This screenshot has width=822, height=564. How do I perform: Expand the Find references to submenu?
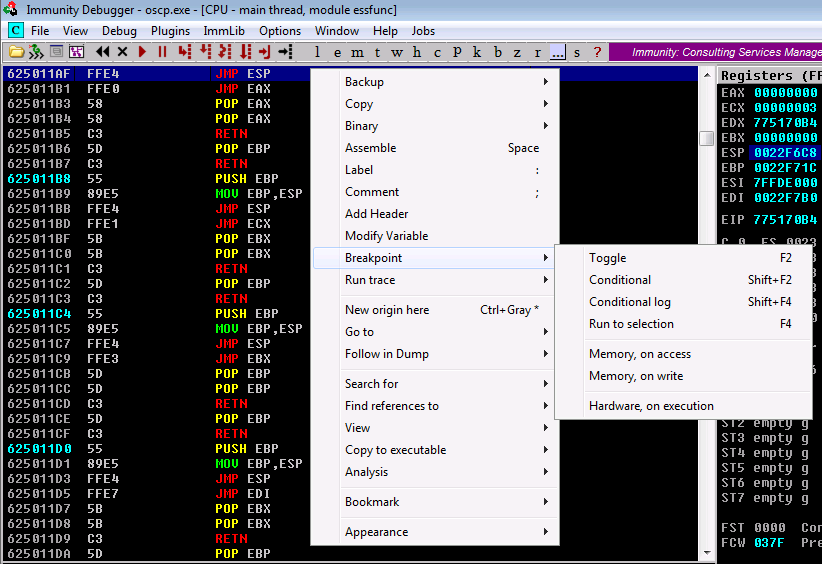tap(435, 406)
